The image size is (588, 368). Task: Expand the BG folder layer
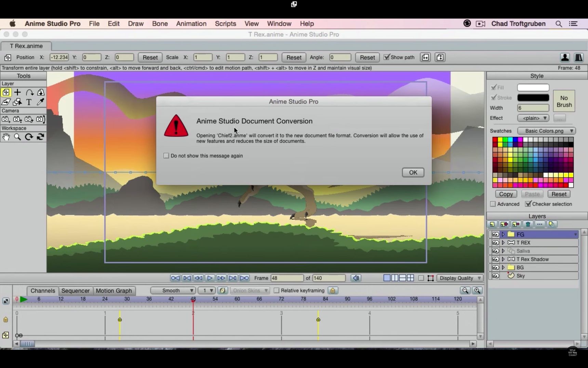pyautogui.click(x=503, y=268)
